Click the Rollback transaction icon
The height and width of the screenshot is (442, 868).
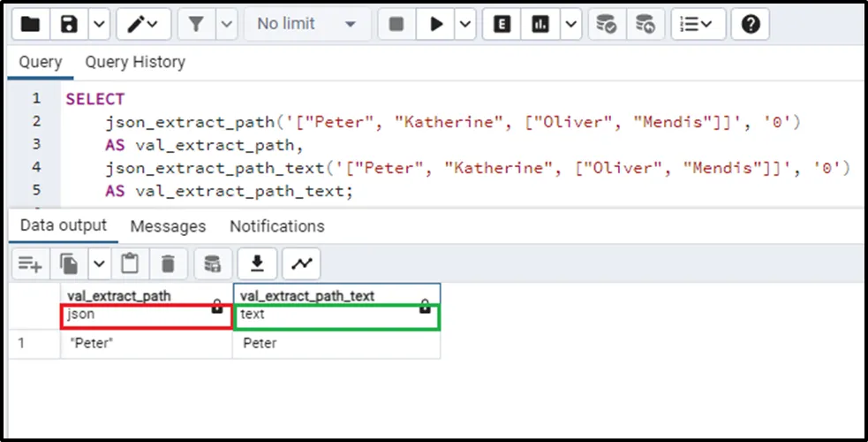(645, 25)
